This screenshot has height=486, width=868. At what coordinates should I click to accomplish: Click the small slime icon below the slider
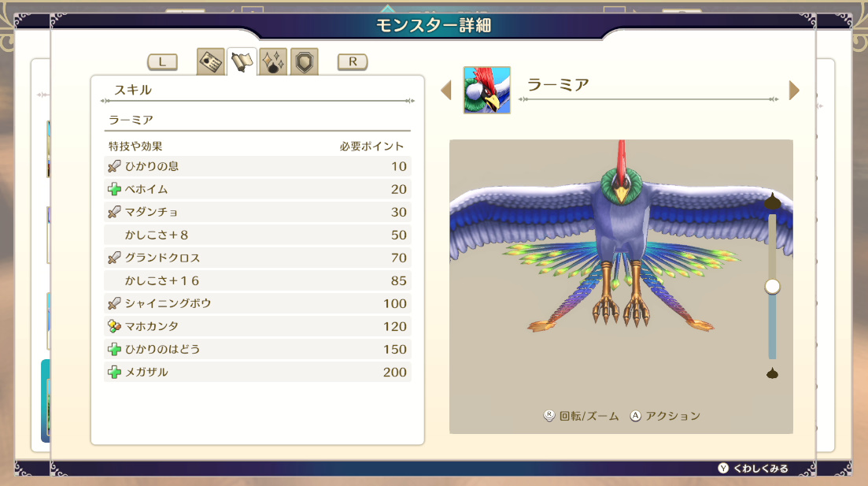pyautogui.click(x=772, y=373)
